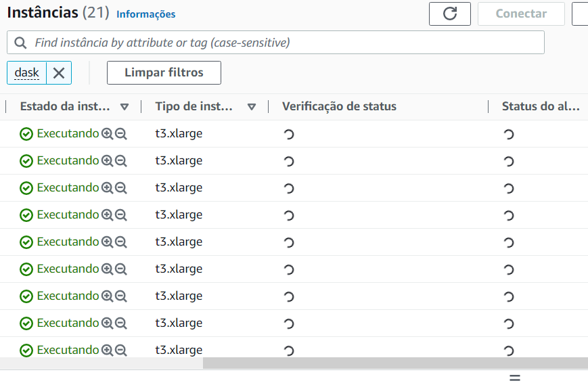Click the zoom-in icon in last visible row

[107, 351]
